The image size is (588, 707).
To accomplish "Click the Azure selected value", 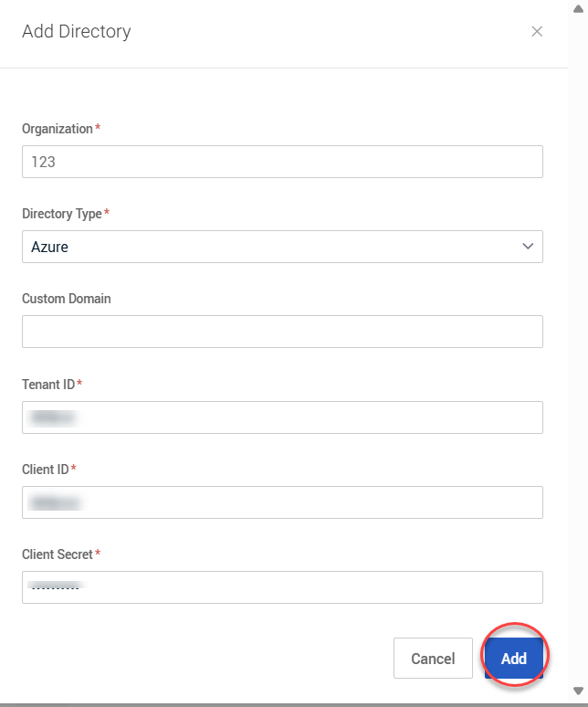I will tap(50, 247).
